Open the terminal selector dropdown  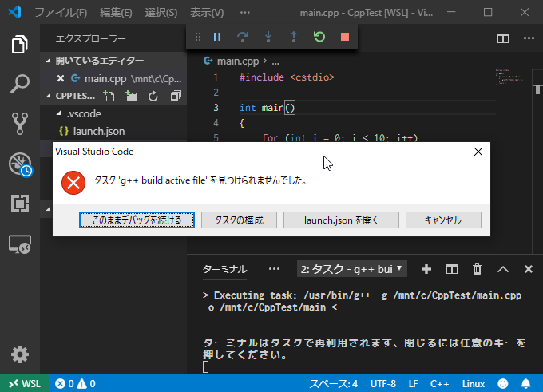352,269
